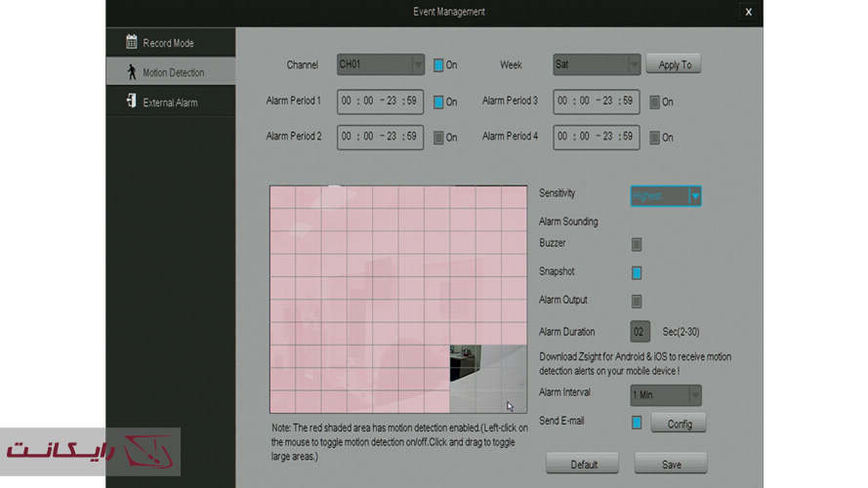Switch to the Record Mode tab

pos(170,43)
